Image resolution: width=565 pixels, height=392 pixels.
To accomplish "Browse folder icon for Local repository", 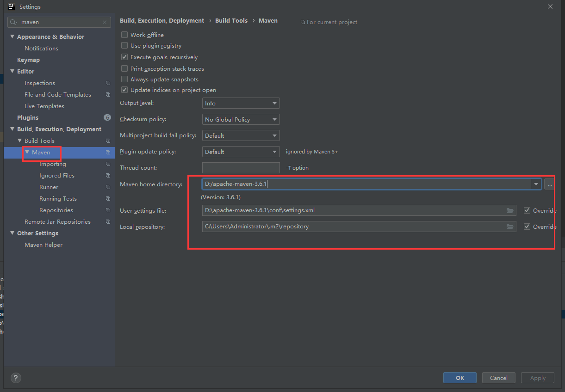I will pos(510,227).
